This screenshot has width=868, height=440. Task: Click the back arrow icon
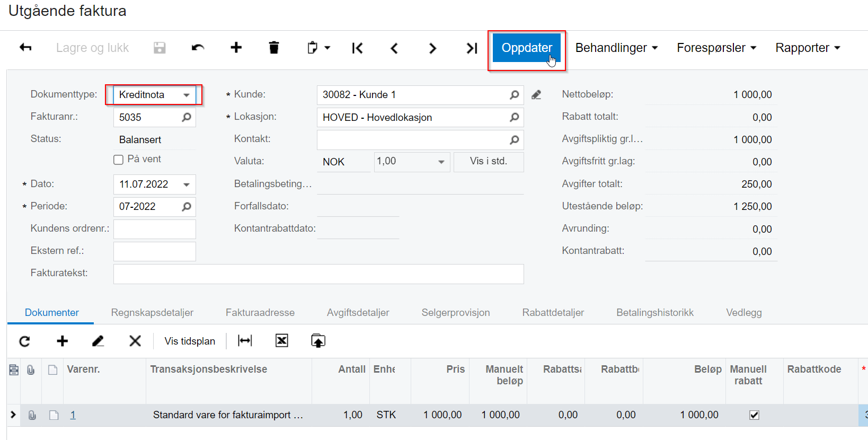[x=25, y=48]
